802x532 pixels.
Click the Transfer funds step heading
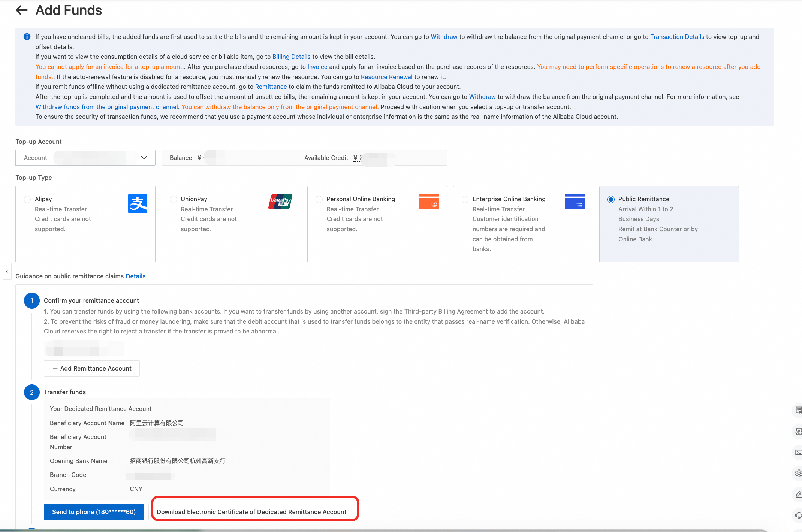[x=65, y=392]
